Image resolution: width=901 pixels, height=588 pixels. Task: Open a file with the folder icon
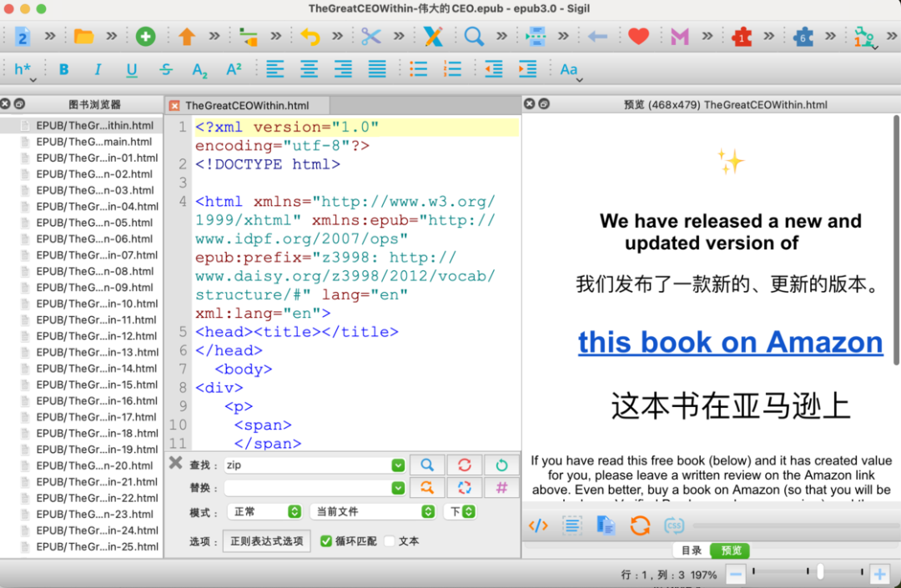(x=83, y=37)
